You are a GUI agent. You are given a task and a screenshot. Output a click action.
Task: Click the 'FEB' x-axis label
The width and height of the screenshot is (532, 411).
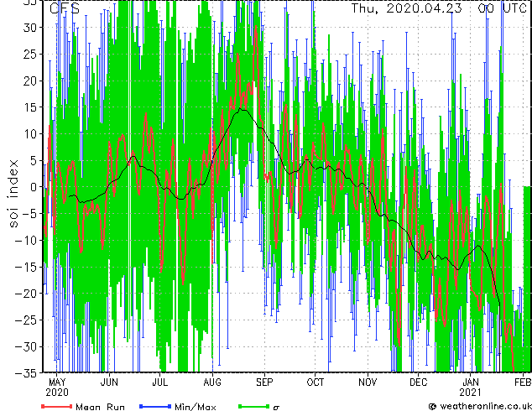tap(523, 382)
